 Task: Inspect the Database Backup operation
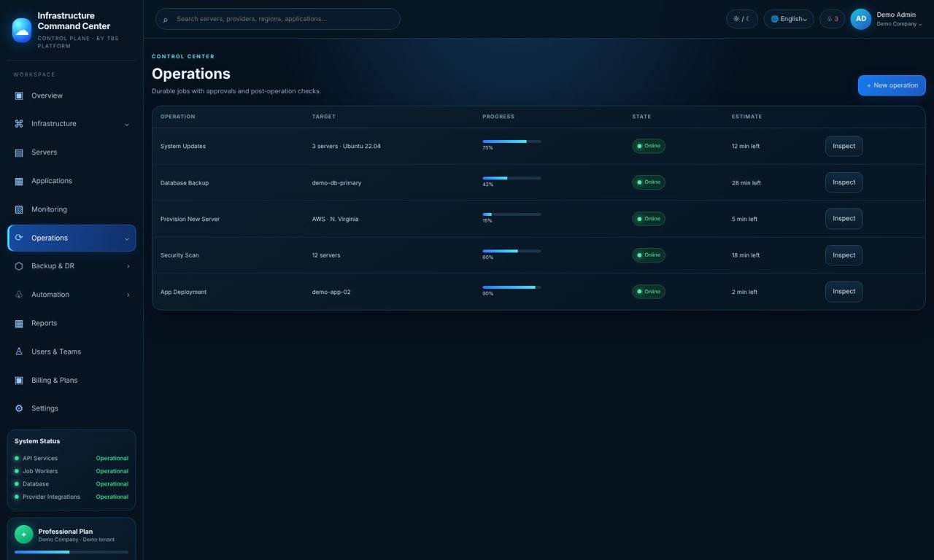(x=844, y=182)
